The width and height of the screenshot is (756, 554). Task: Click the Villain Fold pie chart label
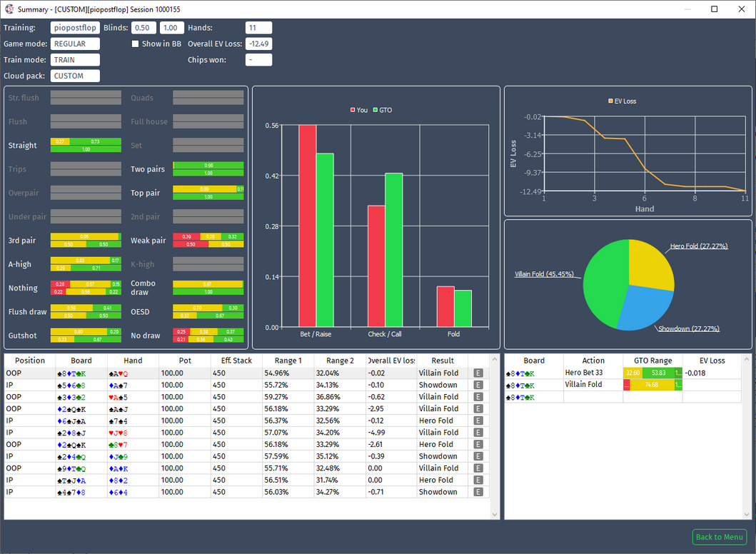click(544, 274)
